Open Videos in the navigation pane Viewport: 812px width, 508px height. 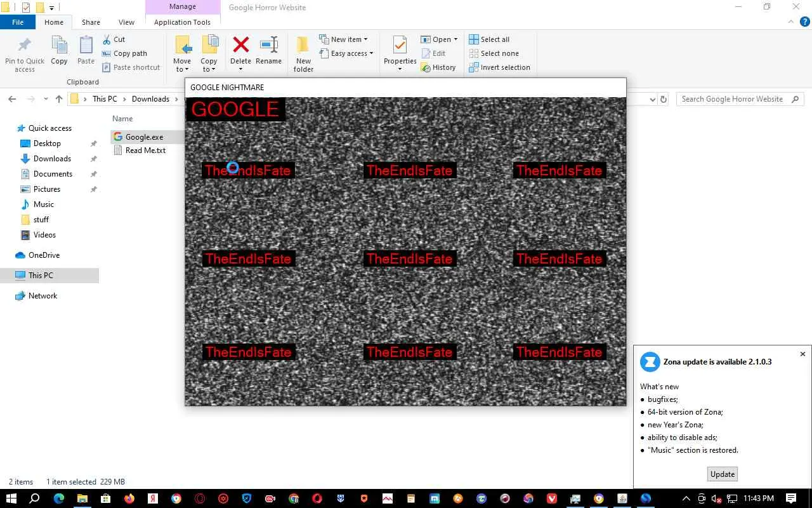44,235
